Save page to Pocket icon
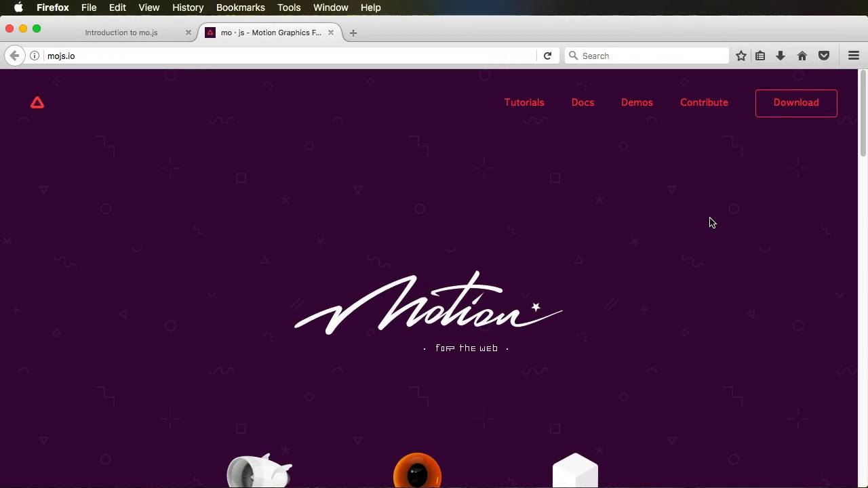The width and height of the screenshot is (868, 488). (x=824, y=56)
